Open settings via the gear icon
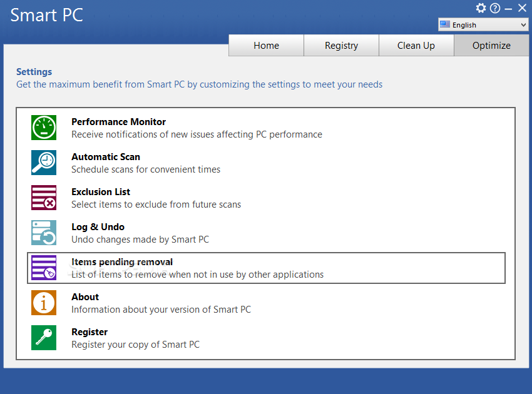The height and width of the screenshot is (394, 532). pyautogui.click(x=481, y=8)
